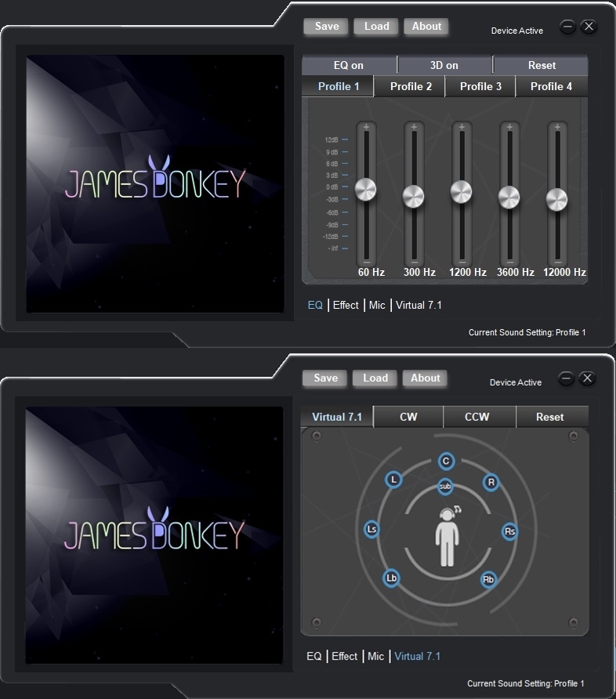Select the Rs right-surround speaker icon
The image size is (616, 699).
(x=509, y=531)
